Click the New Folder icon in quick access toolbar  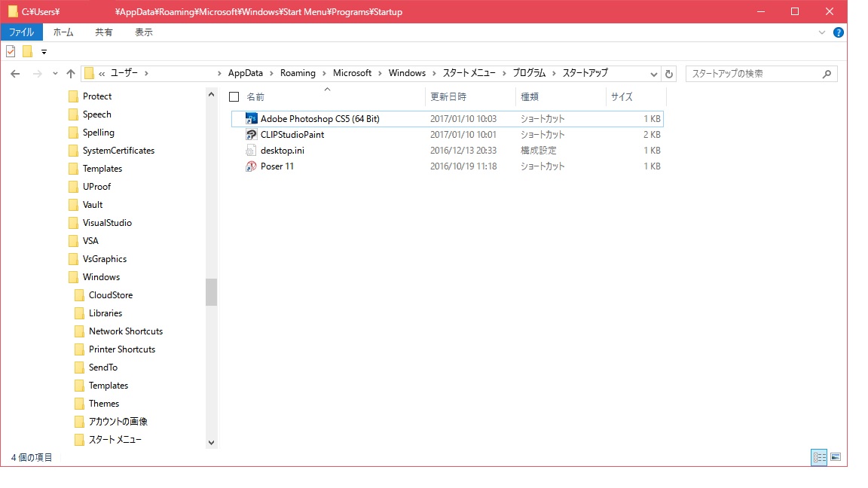(27, 51)
